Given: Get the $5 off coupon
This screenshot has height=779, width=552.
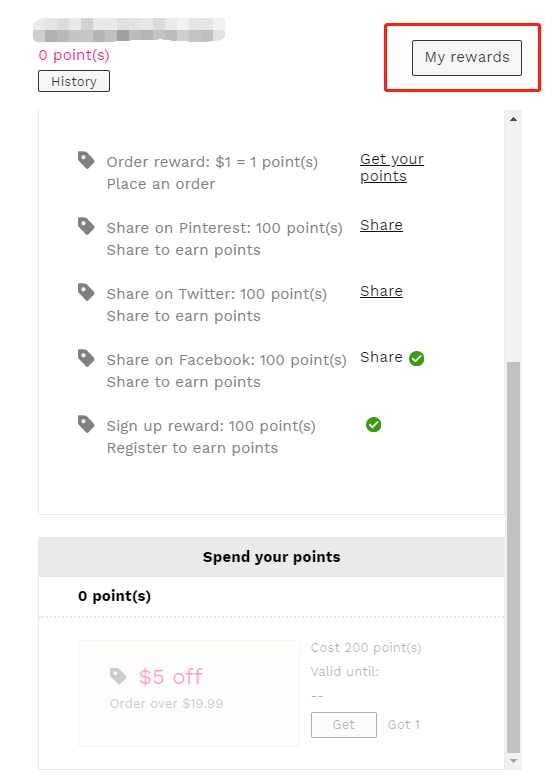Looking at the screenshot, I should (344, 725).
